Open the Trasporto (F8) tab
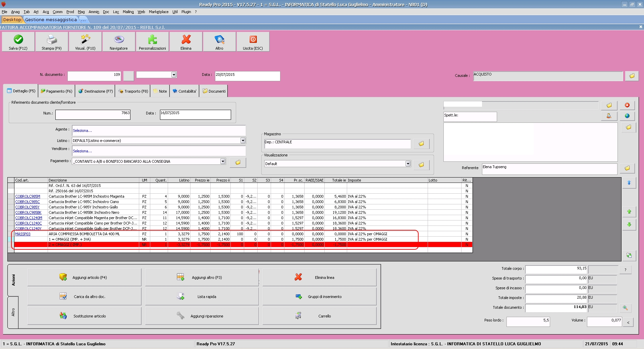 (x=133, y=91)
